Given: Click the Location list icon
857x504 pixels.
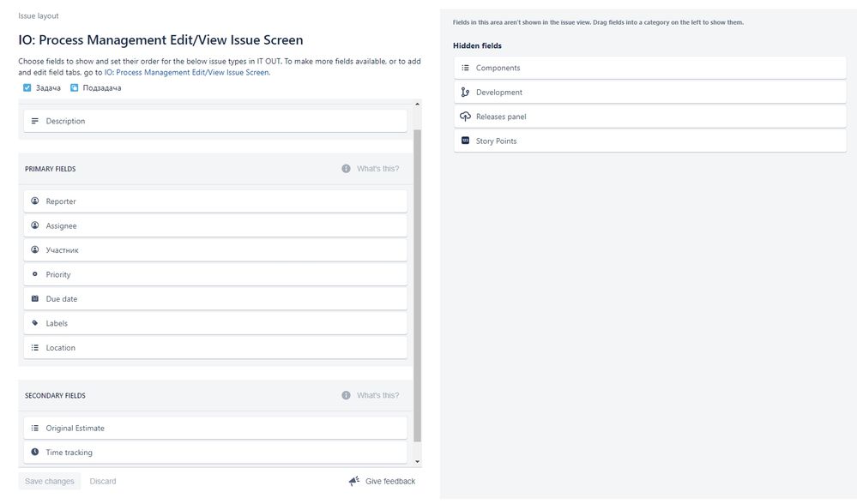Looking at the screenshot, I should click(x=34, y=347).
